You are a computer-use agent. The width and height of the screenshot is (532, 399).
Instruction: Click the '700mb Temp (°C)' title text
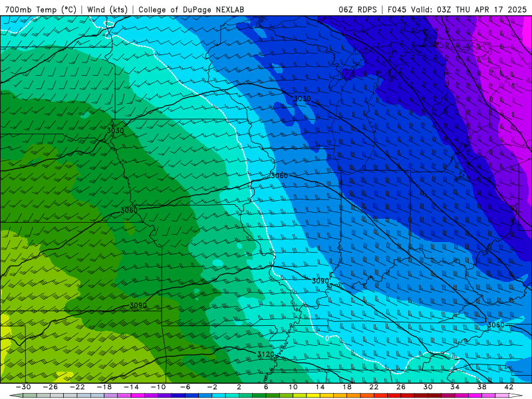[41, 9]
